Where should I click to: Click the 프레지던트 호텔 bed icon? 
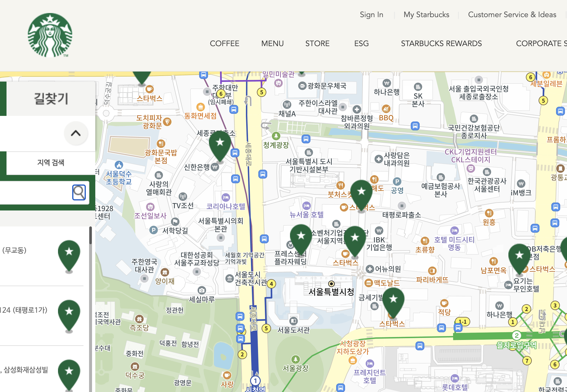click(370, 363)
